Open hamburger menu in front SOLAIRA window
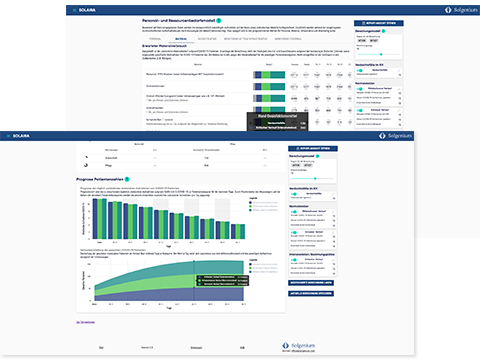The width and height of the screenshot is (480, 360). (8, 136)
